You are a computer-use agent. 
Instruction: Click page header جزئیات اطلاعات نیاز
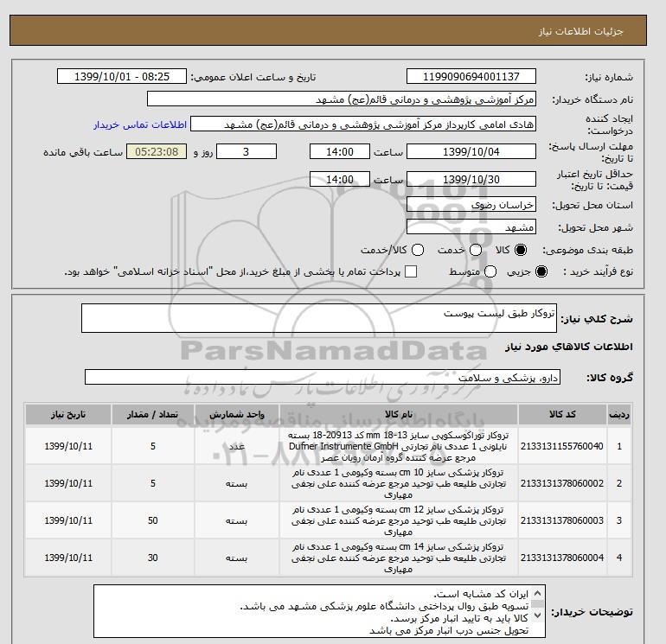pos(580,31)
